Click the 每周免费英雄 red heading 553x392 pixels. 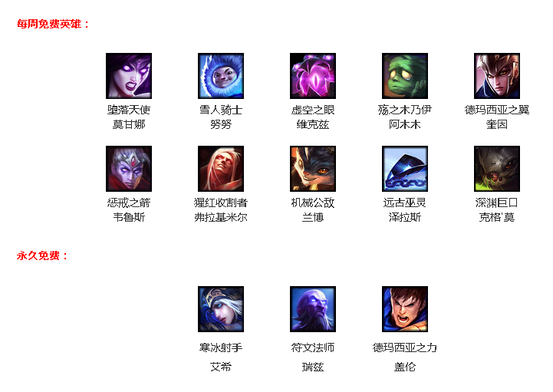tap(53, 24)
